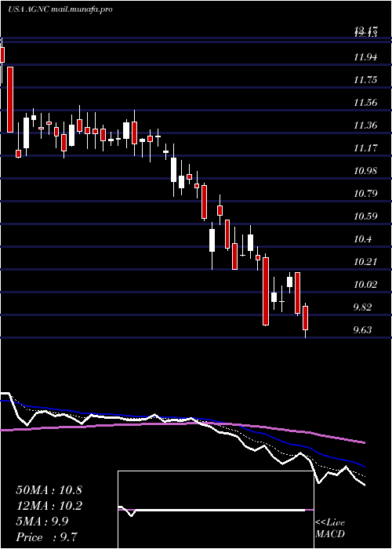Image resolution: width=392 pixels, height=549 pixels.
Task: Click the 10.59 price axis label
Action: (x=365, y=216)
